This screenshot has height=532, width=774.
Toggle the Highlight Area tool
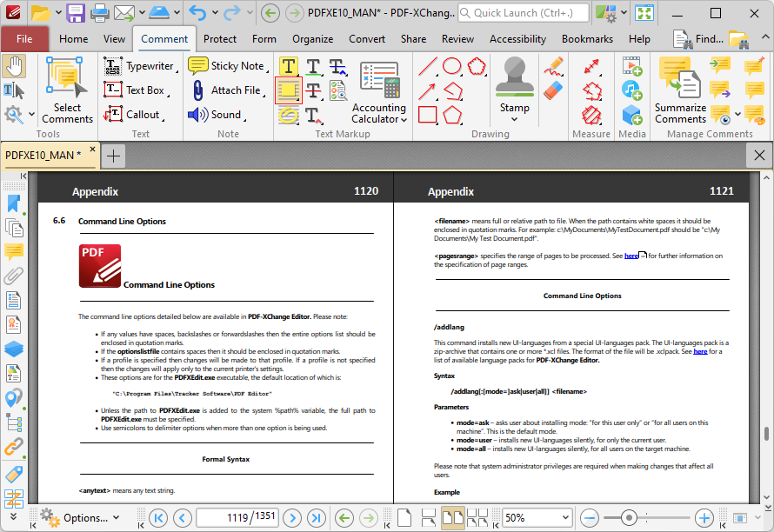(288, 90)
